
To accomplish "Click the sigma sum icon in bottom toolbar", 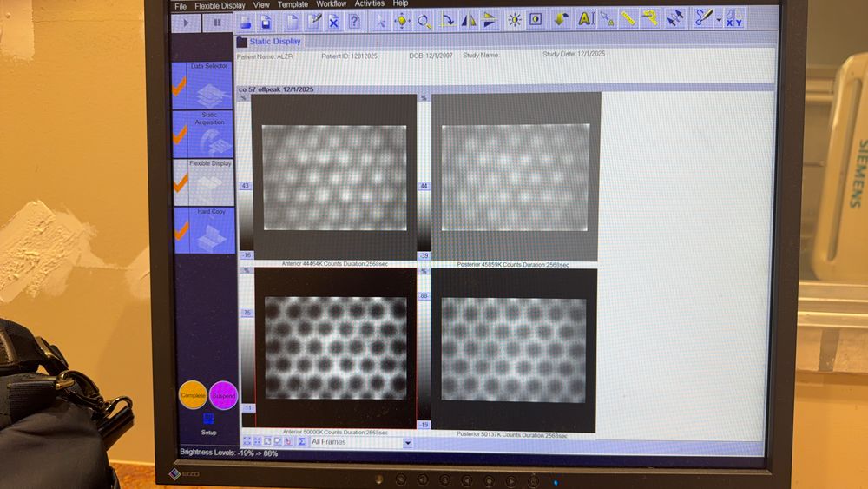I will 302,441.
